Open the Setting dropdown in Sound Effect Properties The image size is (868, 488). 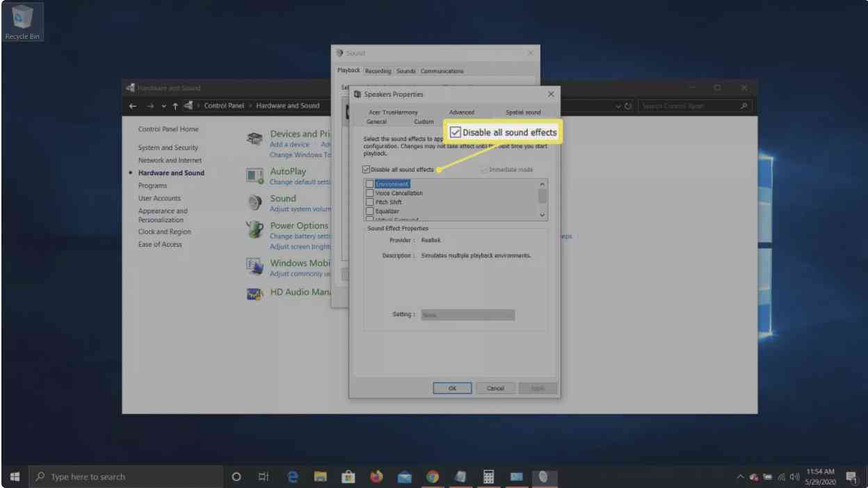[x=467, y=315]
